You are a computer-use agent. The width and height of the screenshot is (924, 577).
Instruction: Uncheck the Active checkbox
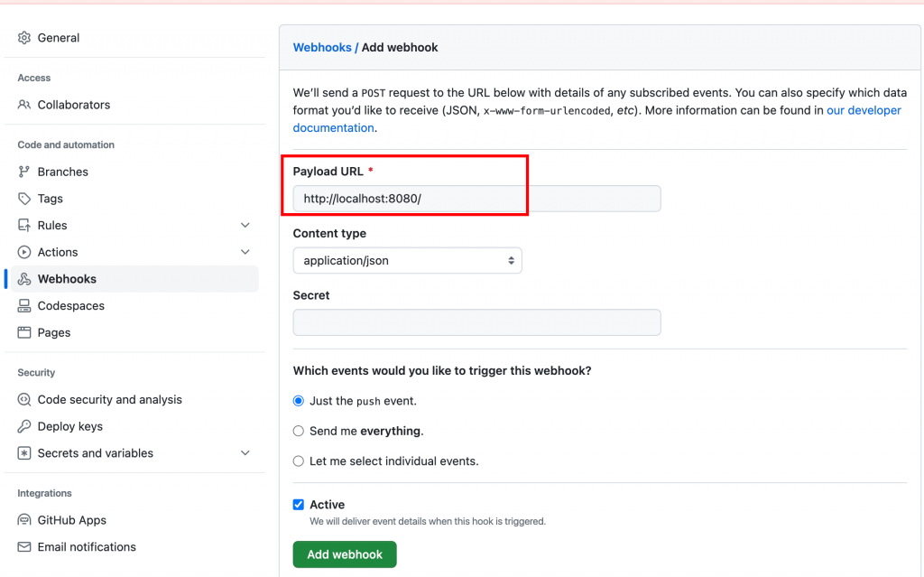coord(299,505)
